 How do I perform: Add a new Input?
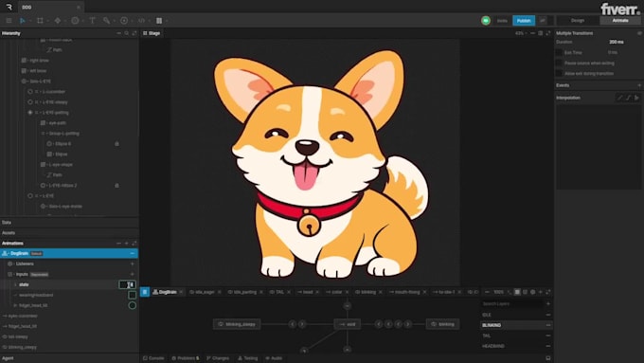click(133, 274)
